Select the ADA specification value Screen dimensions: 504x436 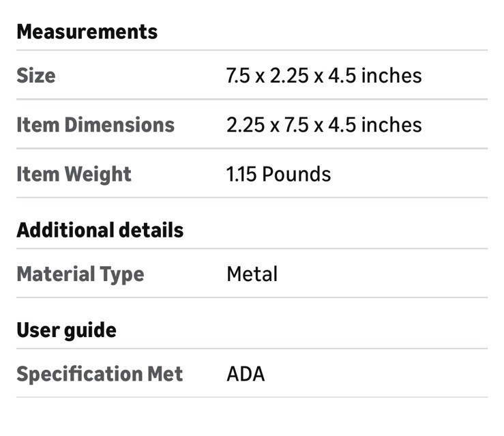[246, 374]
